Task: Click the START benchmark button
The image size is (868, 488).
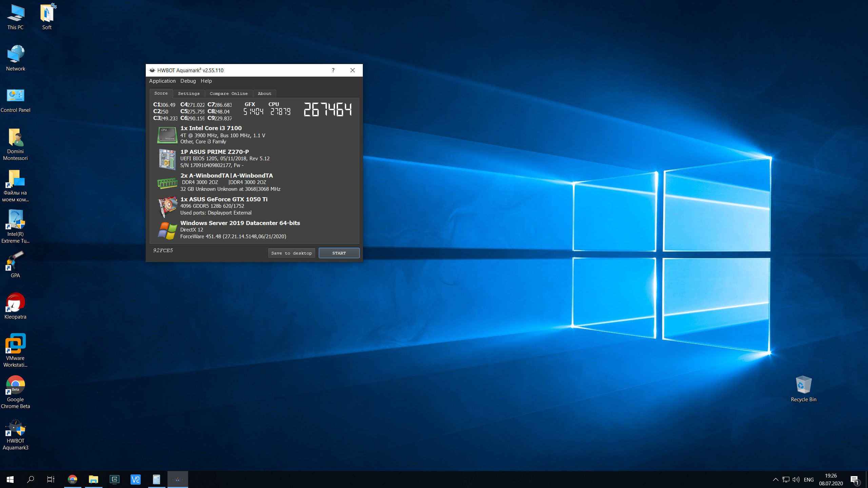Action: 339,253
